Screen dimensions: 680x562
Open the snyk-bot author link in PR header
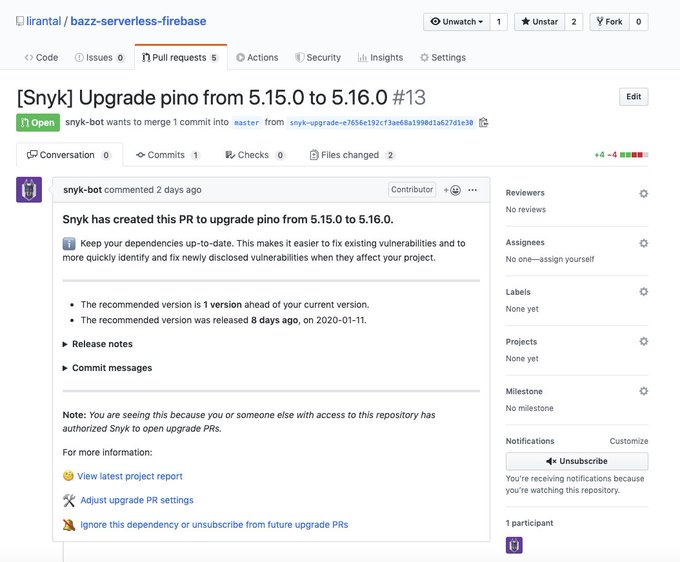tap(85, 122)
